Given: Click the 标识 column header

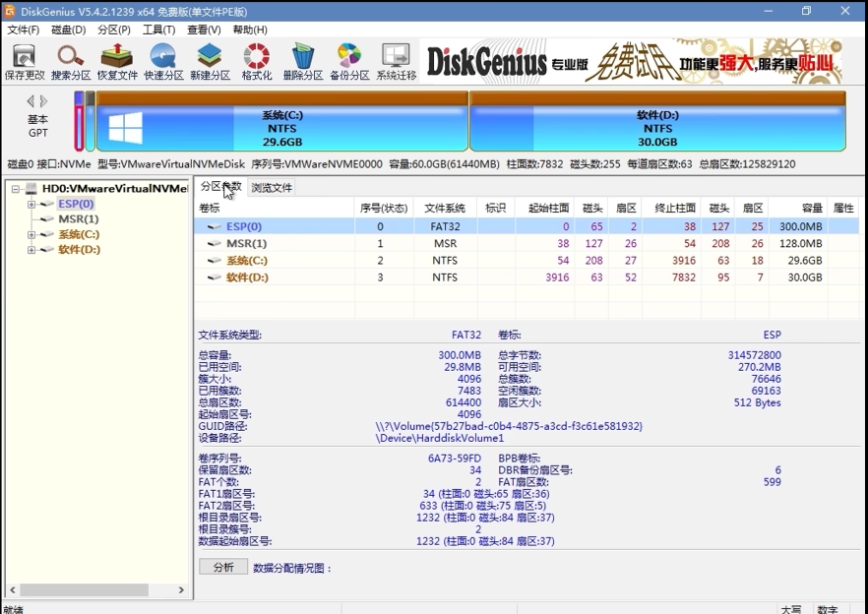Looking at the screenshot, I should point(496,209).
